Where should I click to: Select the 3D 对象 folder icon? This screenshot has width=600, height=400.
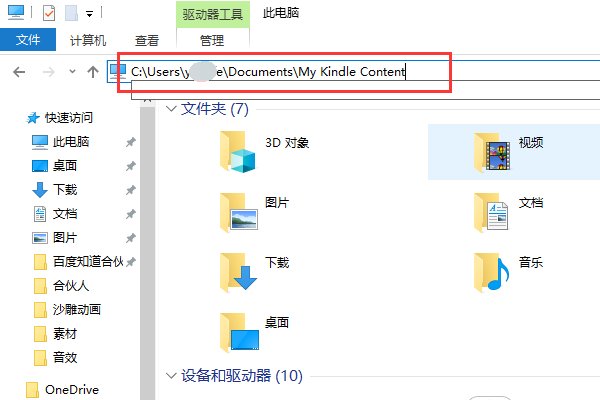pos(237,152)
